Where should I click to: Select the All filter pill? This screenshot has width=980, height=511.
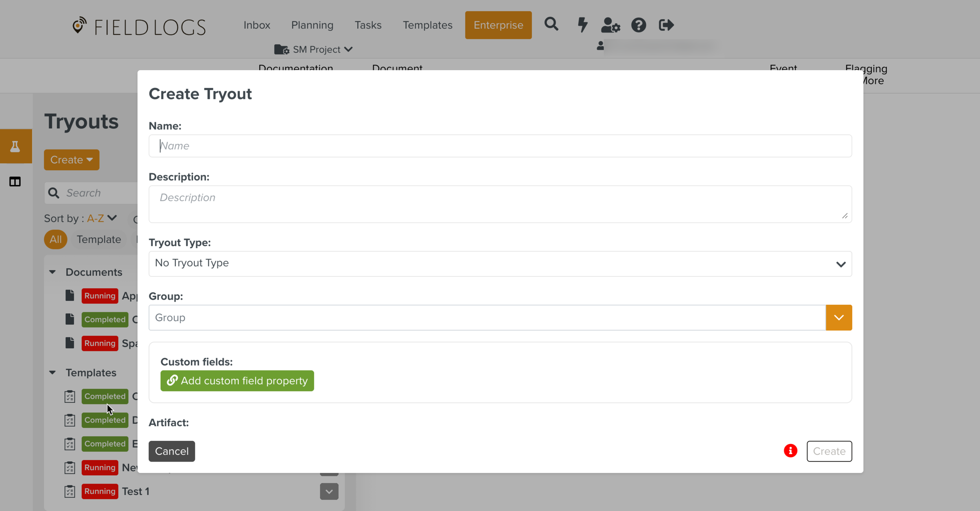[x=55, y=239]
